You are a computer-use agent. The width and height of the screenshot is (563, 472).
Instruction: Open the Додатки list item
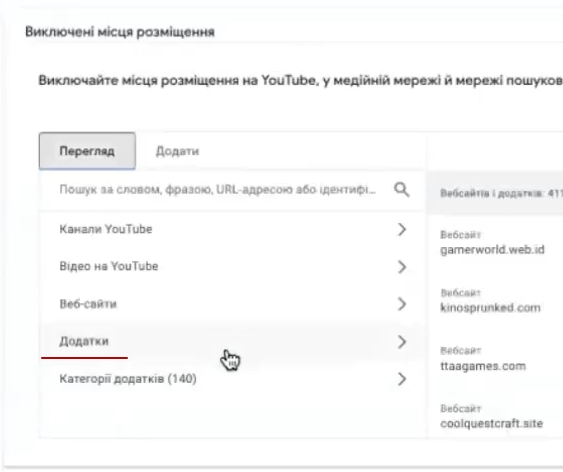[232, 341]
